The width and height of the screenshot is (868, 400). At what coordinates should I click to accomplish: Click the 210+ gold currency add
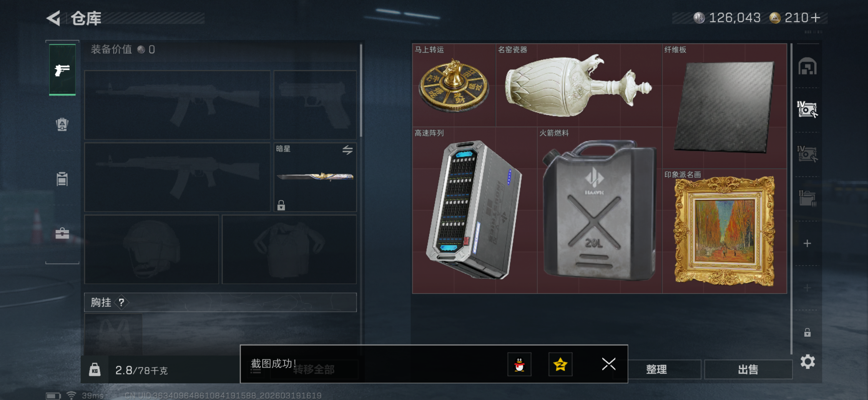click(x=816, y=18)
